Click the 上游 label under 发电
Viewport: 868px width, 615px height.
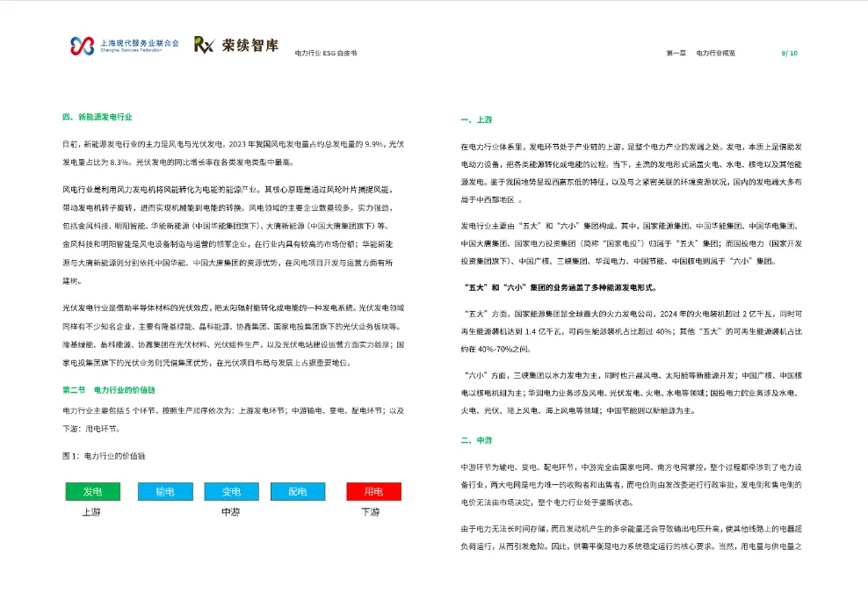[91, 512]
